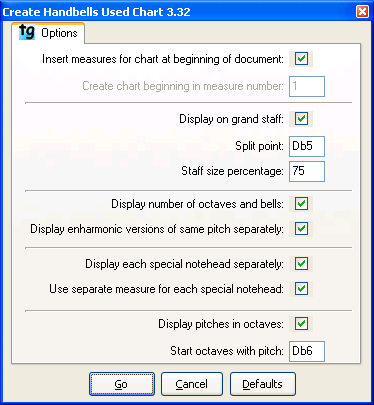Screen dimensions: 374x405
Task: Click the Staff size percentage field
Action: 307,171
